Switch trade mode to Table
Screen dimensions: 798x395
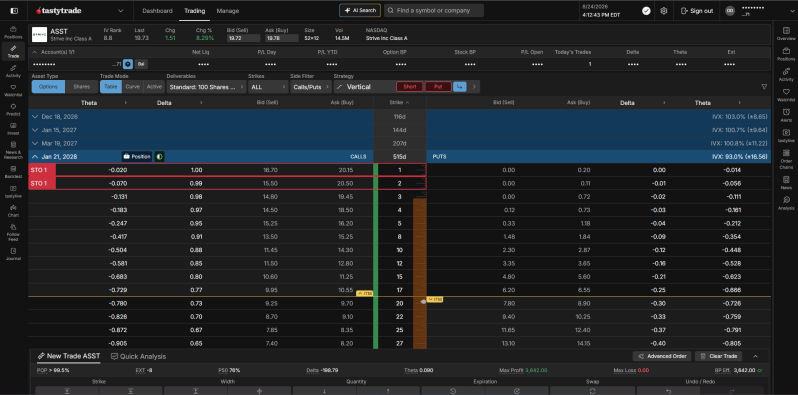(x=110, y=87)
